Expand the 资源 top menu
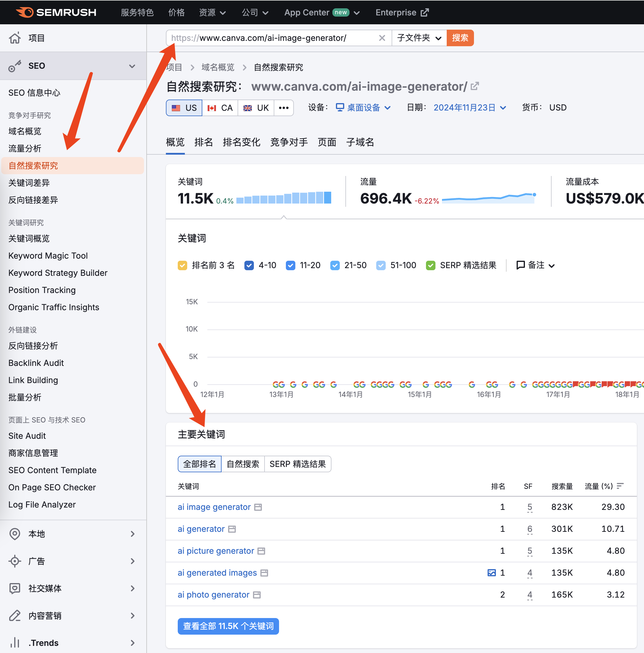 [212, 12]
